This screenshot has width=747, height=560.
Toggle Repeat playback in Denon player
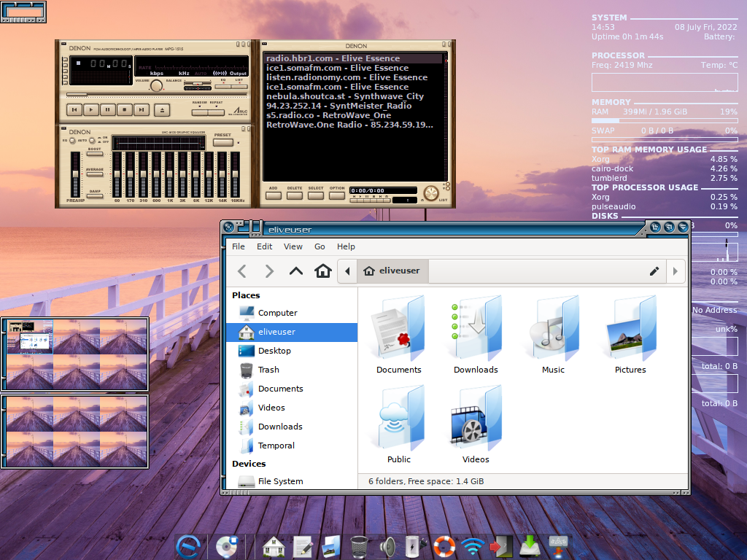point(216,112)
